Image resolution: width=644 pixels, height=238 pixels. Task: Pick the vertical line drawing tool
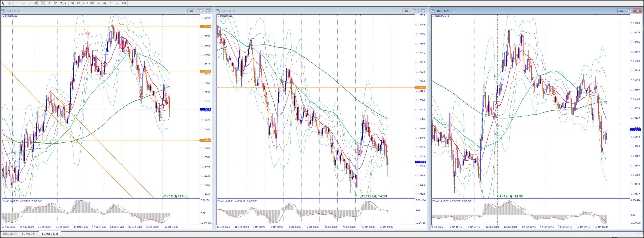click(17, 3)
